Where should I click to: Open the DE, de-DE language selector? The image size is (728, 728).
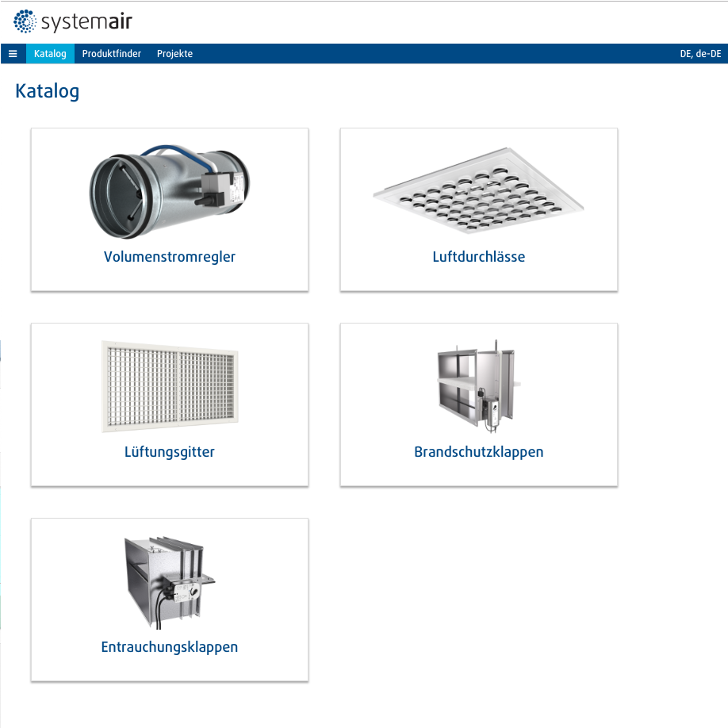click(x=700, y=54)
